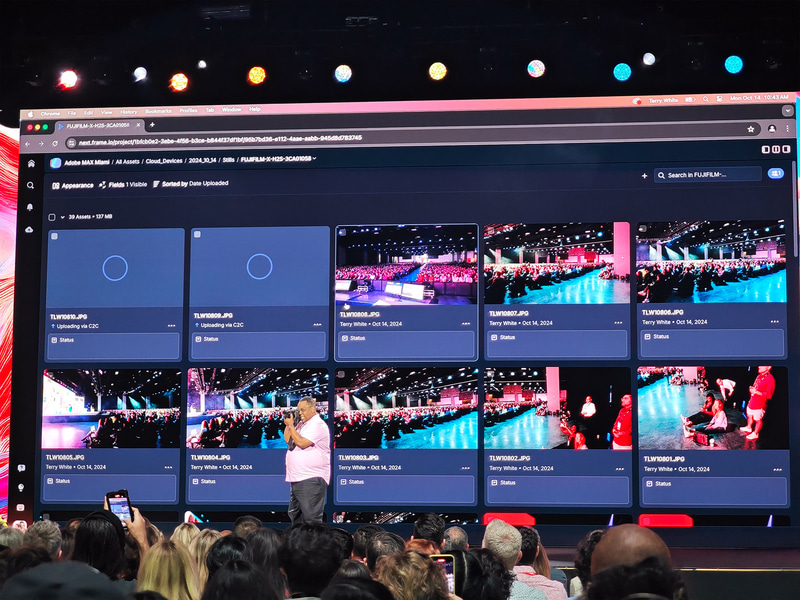800x600 pixels.
Task: Tick the select-all checkbox beside 39 Assets
Action: coord(52,217)
